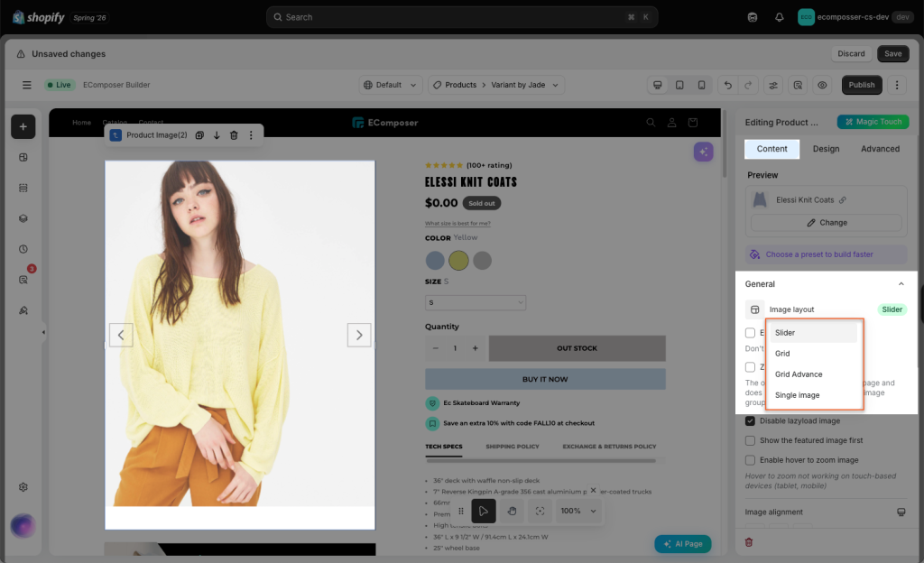The width and height of the screenshot is (924, 563).
Task: Uncheck Disable lazyload image
Action: [x=750, y=421]
